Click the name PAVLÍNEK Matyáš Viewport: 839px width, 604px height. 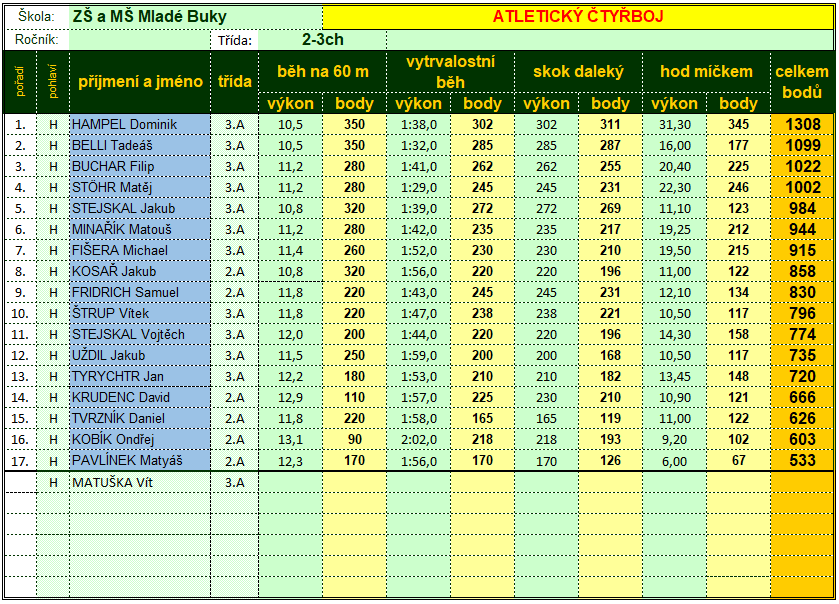coord(127,461)
